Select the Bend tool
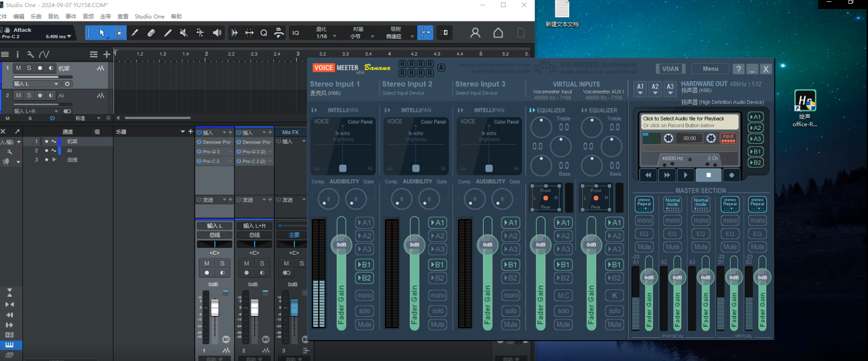 pyautogui.click(x=200, y=33)
